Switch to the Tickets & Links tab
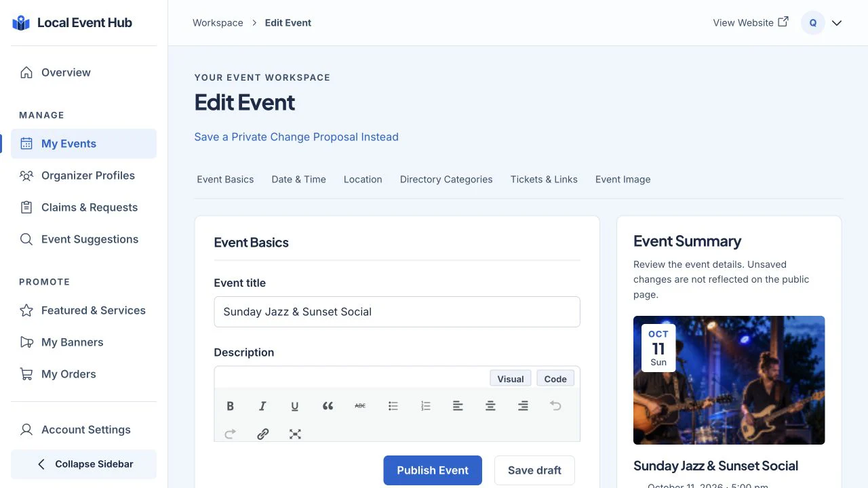Screen dimensions: 868x488 pyautogui.click(x=544, y=180)
